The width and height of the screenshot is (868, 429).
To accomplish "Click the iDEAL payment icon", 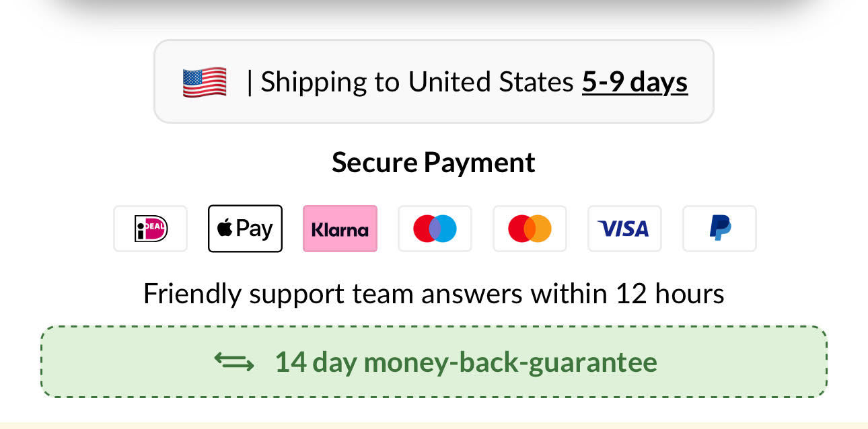I will 150,229.
